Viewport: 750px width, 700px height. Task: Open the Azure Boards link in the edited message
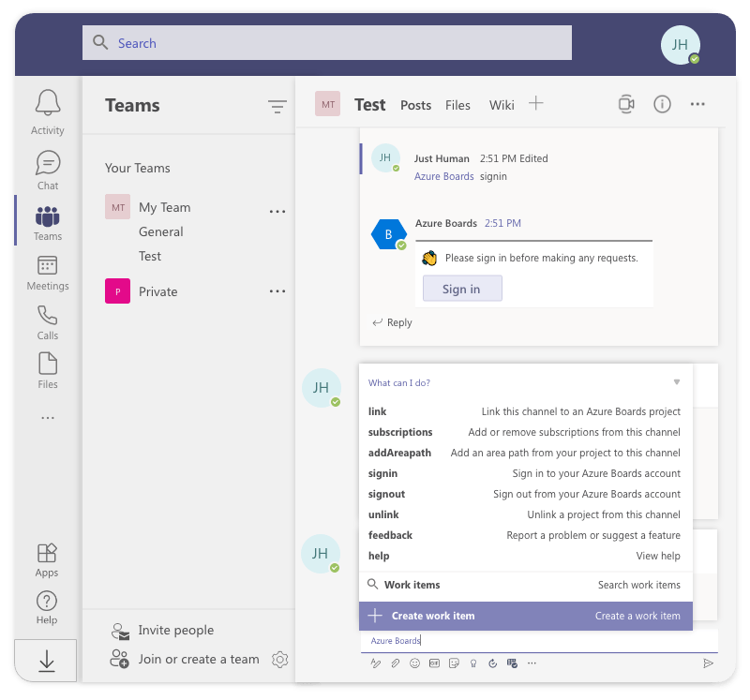pos(443,176)
